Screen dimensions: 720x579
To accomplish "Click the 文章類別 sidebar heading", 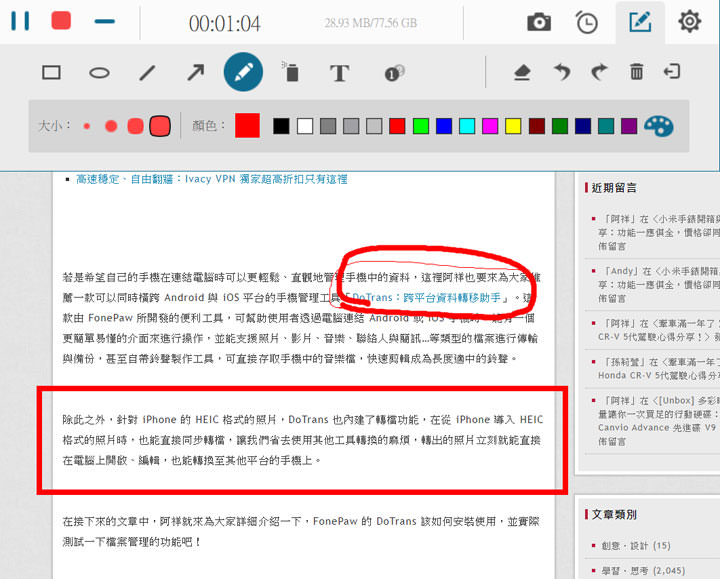I will (x=614, y=514).
